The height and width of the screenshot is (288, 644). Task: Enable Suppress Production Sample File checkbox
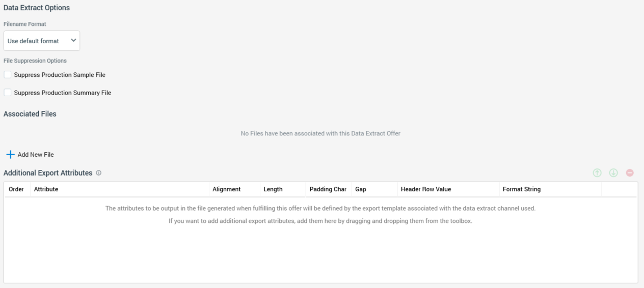click(8, 75)
